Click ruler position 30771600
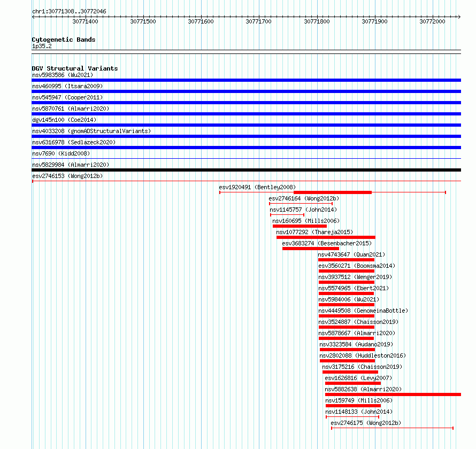This screenshot has width=476, height=449. [x=201, y=21]
